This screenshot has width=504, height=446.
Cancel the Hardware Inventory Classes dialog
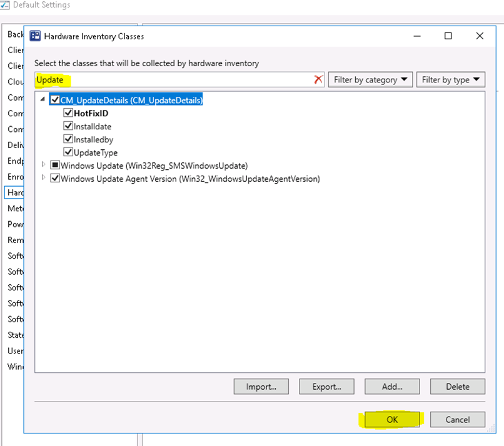coord(457,420)
